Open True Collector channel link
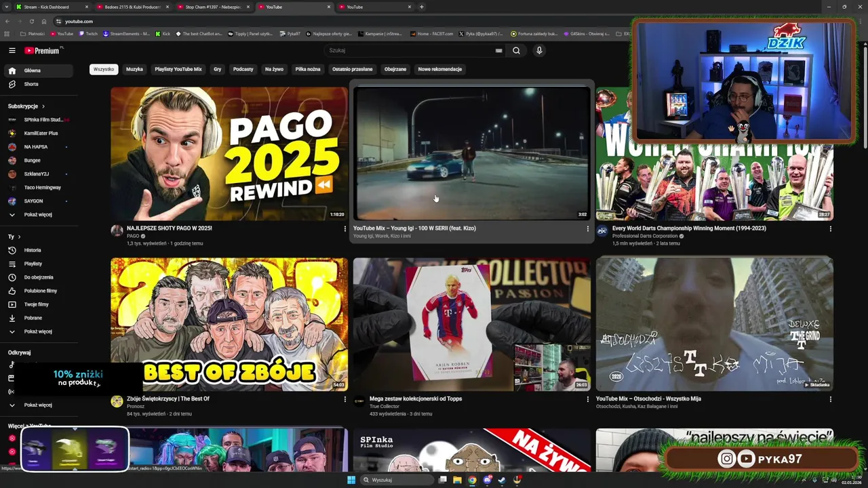868x488 pixels. tap(384, 406)
